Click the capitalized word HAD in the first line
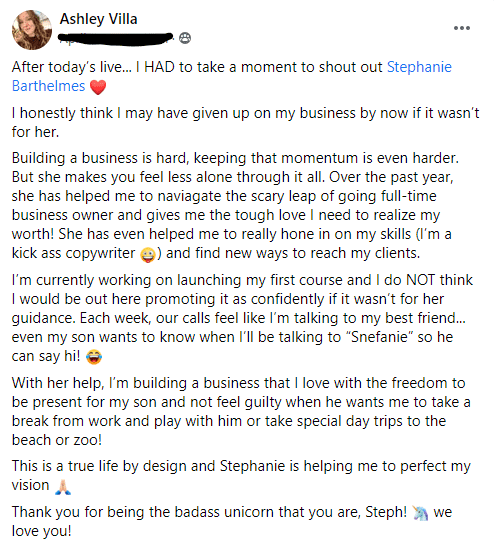 click(159, 67)
